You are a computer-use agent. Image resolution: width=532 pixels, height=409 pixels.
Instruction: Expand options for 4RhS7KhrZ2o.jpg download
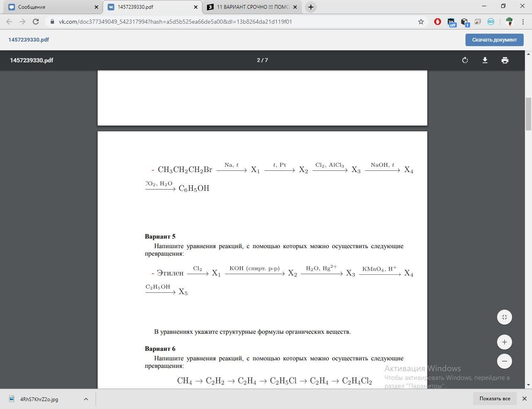[86, 399]
